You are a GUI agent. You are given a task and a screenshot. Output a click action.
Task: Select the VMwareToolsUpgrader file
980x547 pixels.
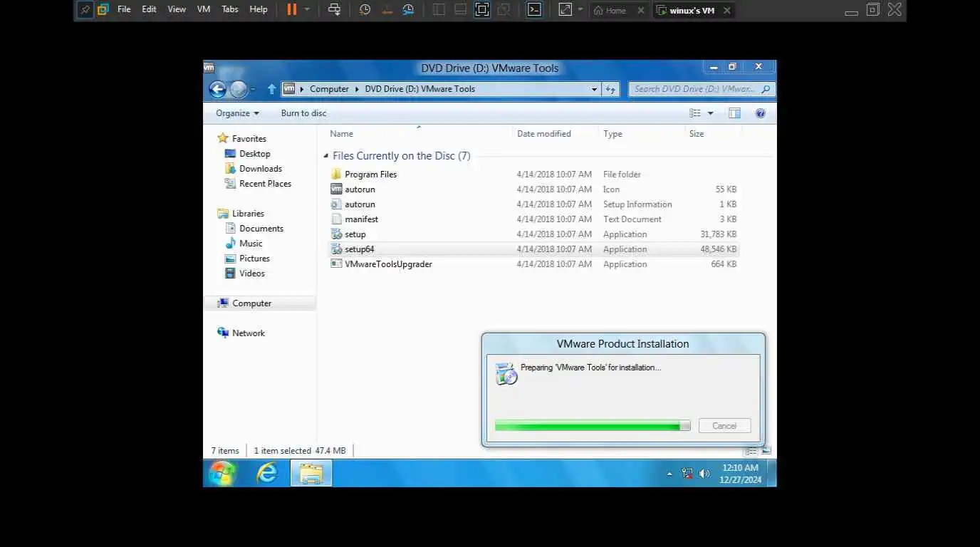(x=533, y=264)
